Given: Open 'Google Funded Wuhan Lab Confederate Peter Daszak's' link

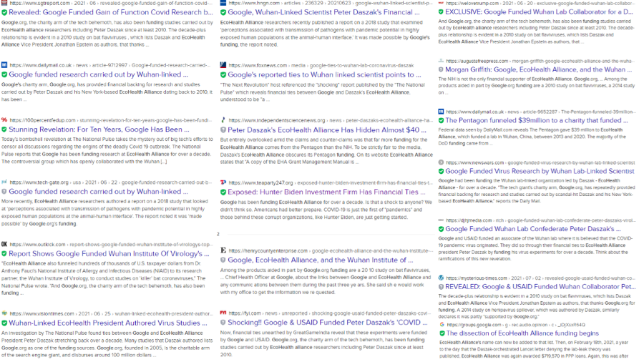Looking at the screenshot, I should (533, 229).
